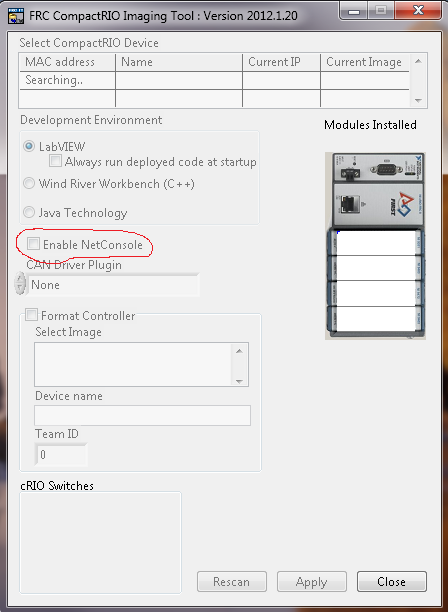Click second module slot in cRIO picture
Viewport: 448px width, 612px height.
coord(375,268)
